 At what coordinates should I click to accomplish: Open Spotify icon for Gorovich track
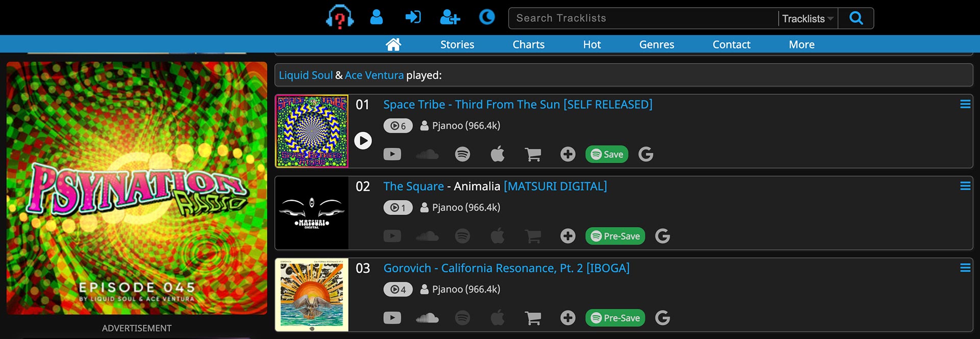coord(462,318)
